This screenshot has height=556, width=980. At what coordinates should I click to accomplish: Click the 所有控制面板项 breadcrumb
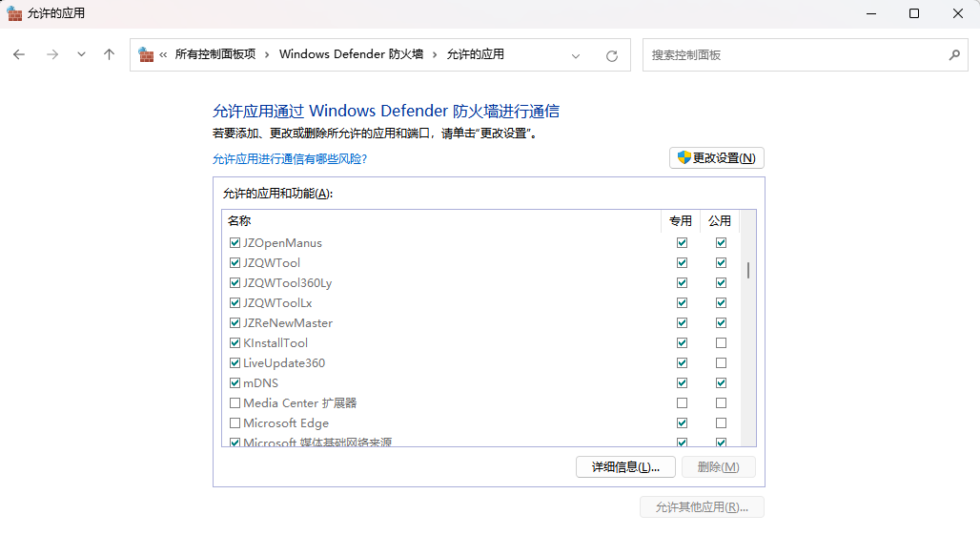coord(215,54)
